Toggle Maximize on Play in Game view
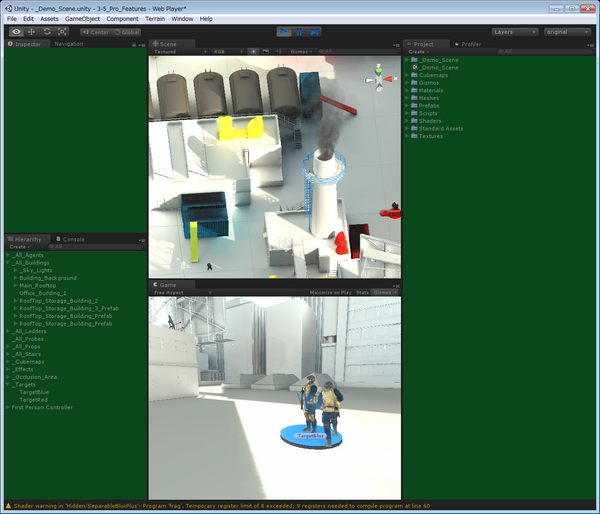The image size is (600, 514). click(331, 292)
